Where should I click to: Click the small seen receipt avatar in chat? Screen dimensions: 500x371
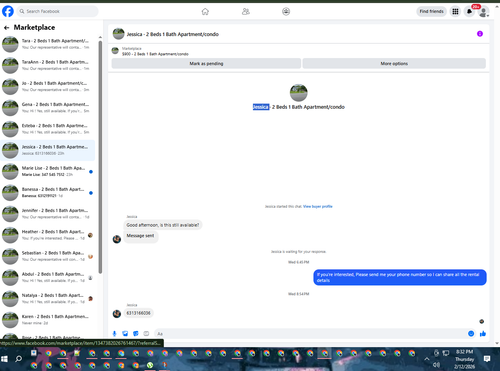pos(482,321)
